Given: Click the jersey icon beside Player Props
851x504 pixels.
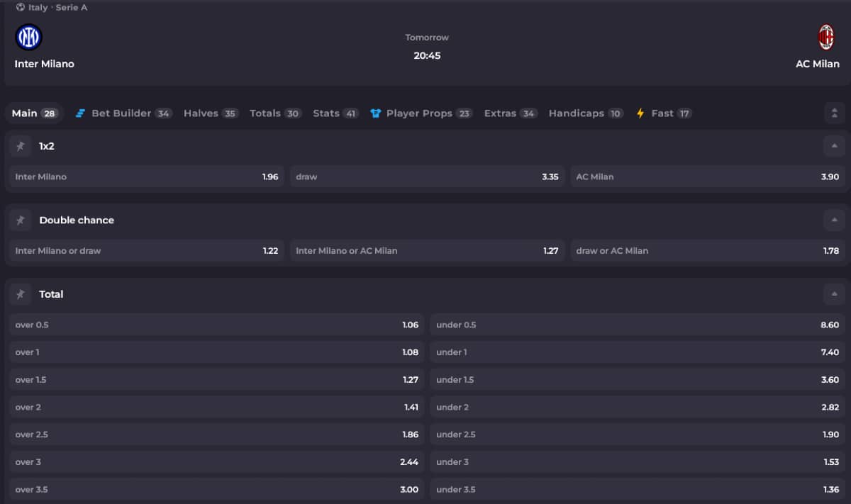Looking at the screenshot, I should 376,113.
